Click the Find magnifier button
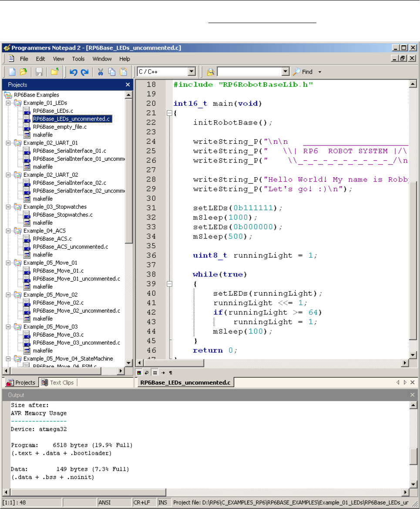Image resolution: width=420 pixels, height=509 pixels. point(303,72)
